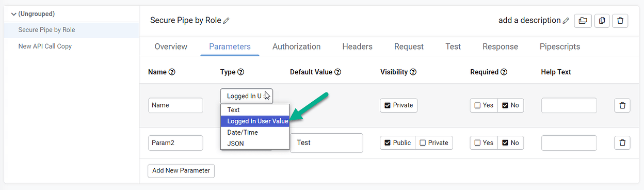Screen dimensions: 644x190
Task: Choose Logged In User Value option
Action: point(255,121)
